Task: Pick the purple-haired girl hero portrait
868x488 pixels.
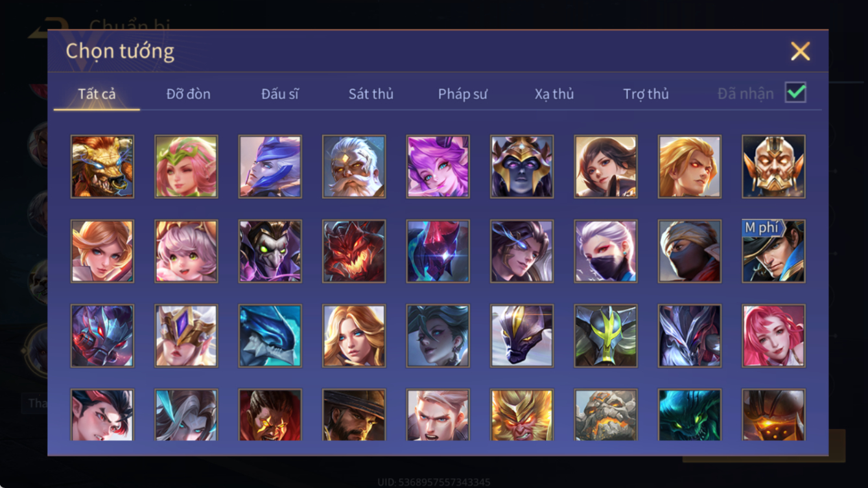Action: (438, 167)
